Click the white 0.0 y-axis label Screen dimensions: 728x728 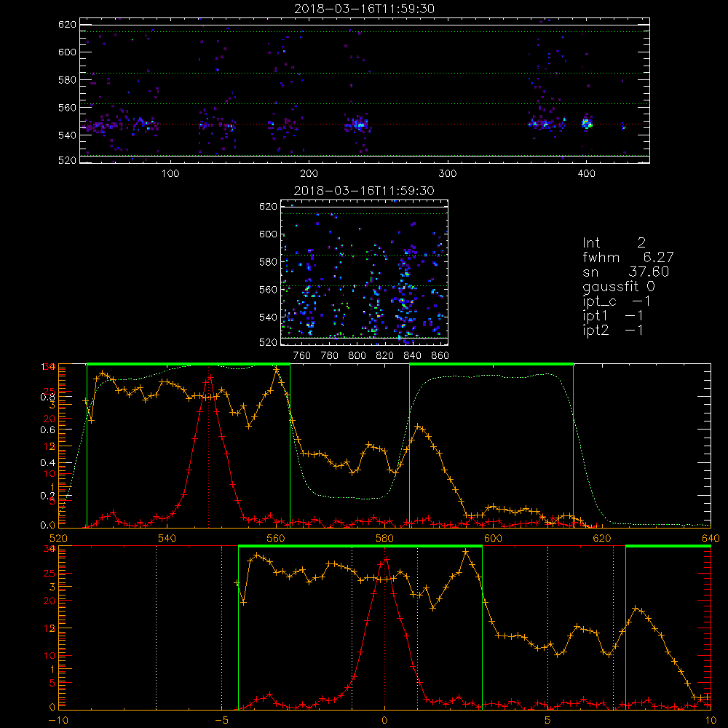tap(47, 526)
